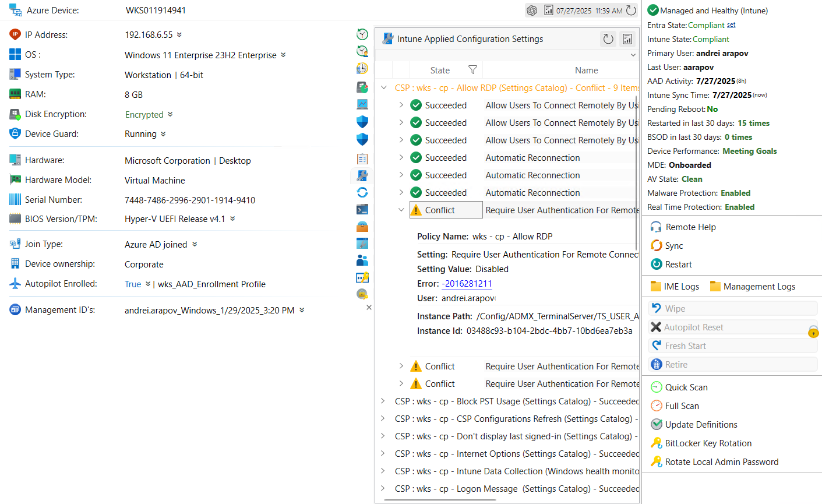Expand the Disk Encryption Encrypted dropdown
Viewport: 822px width, 504px height.
[170, 114]
